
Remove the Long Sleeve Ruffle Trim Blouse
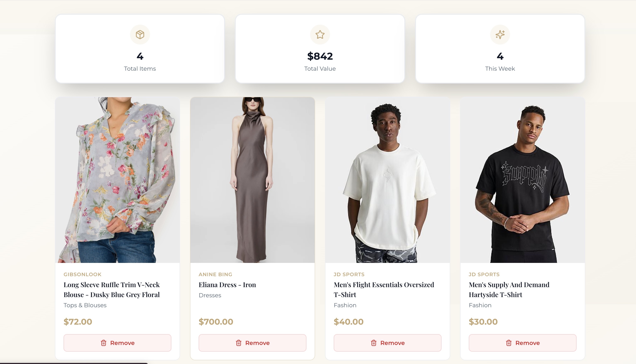tap(117, 343)
